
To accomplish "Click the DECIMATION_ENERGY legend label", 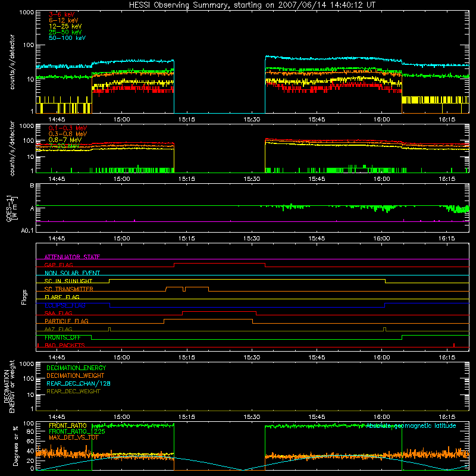I will (x=76, y=368).
